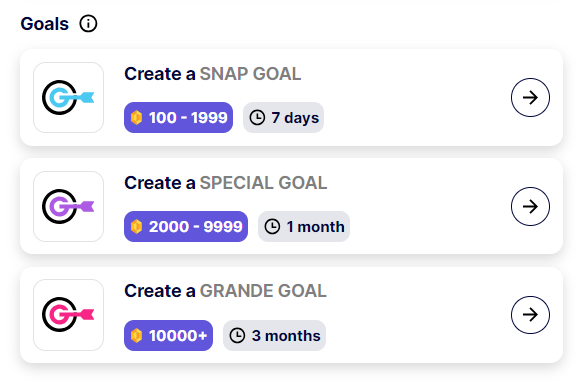
Task: Click the clock icon beside 7 days
Action: (x=257, y=118)
